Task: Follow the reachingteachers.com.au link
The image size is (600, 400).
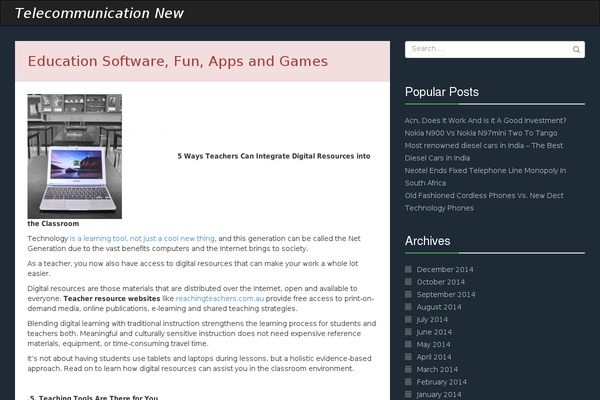Action: 220,299
